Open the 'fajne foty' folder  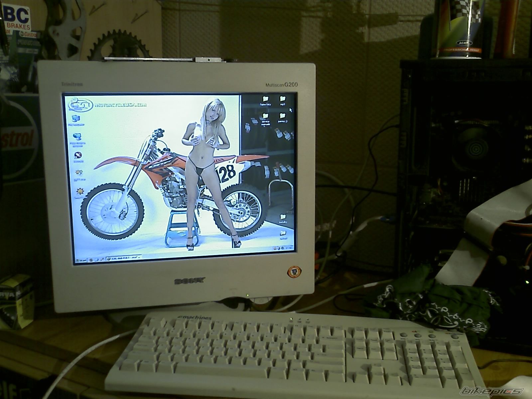coord(266,99)
